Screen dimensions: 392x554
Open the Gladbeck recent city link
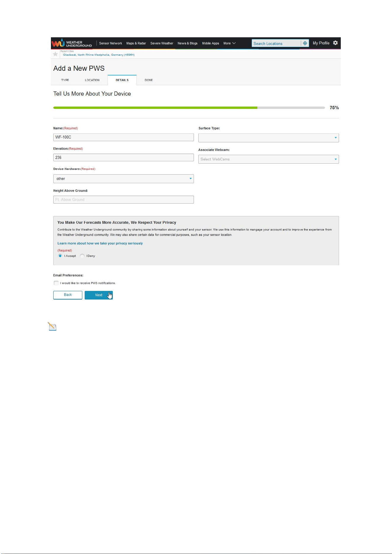click(x=99, y=55)
